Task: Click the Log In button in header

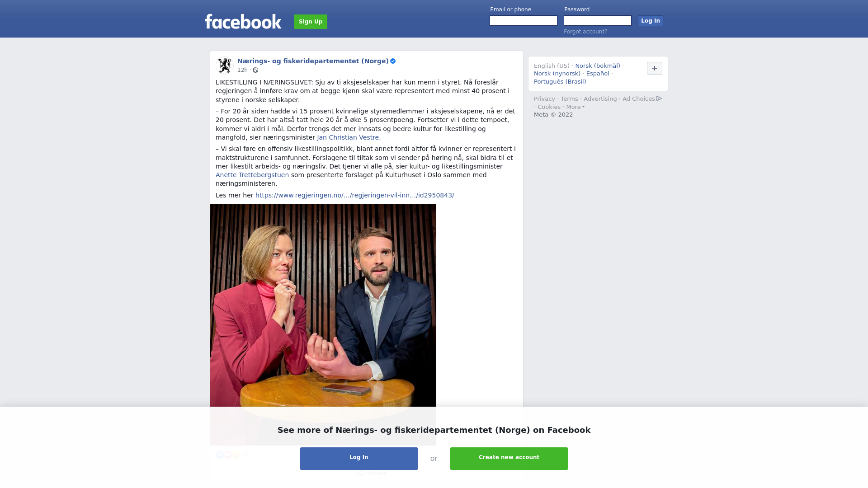Action: coord(650,21)
